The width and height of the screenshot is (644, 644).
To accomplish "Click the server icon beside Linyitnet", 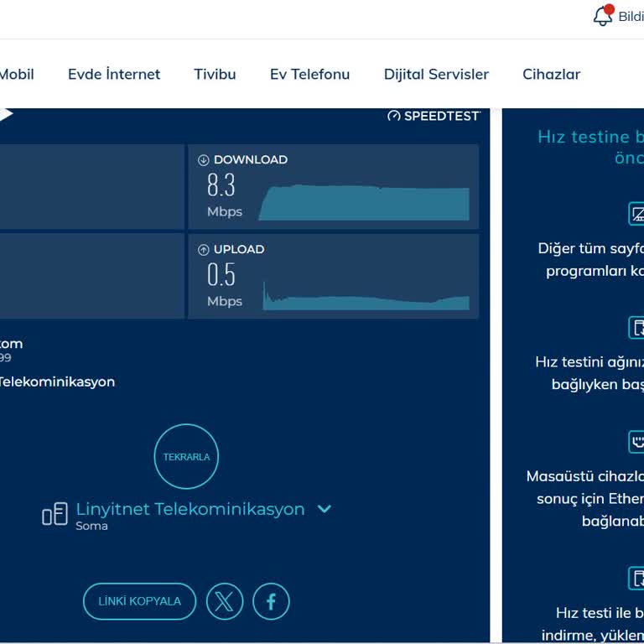I will tap(55, 513).
